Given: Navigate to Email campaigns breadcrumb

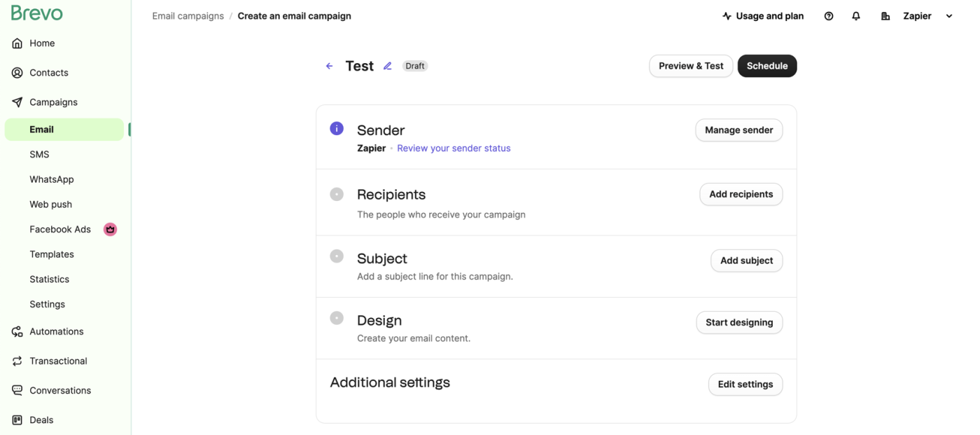Looking at the screenshot, I should (x=188, y=16).
